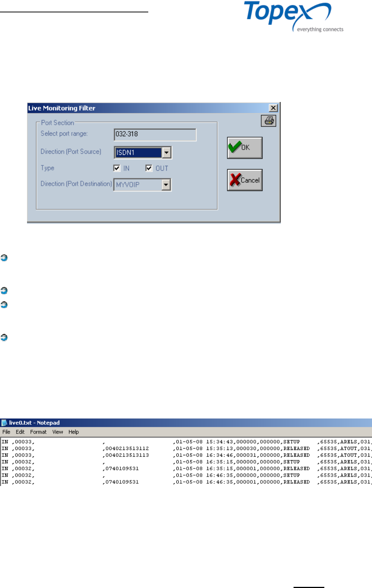Click the Select port range label

tap(64, 133)
